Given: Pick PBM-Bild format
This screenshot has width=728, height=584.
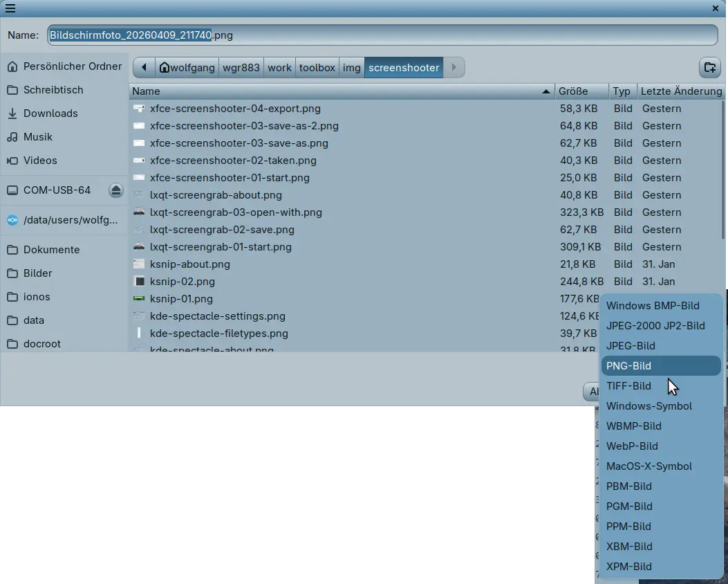Looking at the screenshot, I should [661, 486].
